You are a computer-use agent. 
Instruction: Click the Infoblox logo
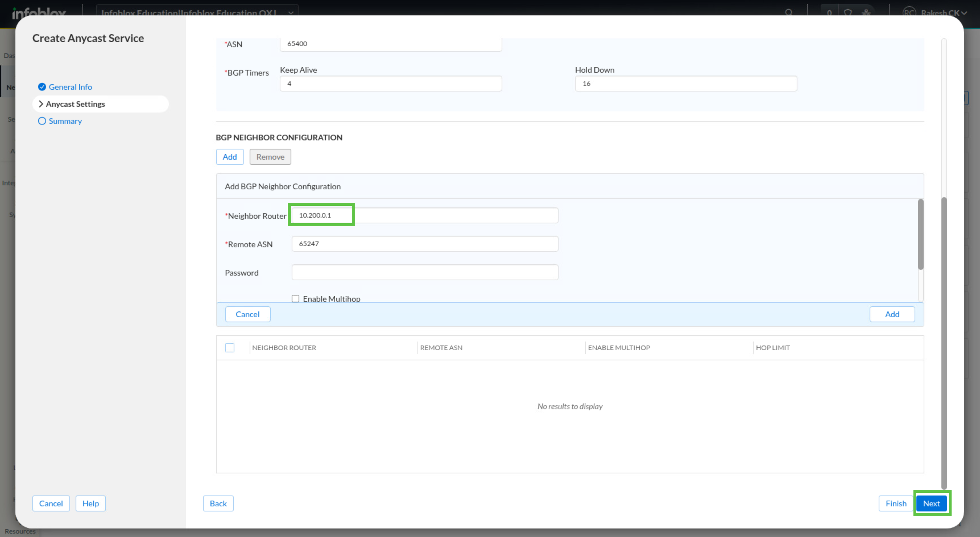(x=39, y=13)
